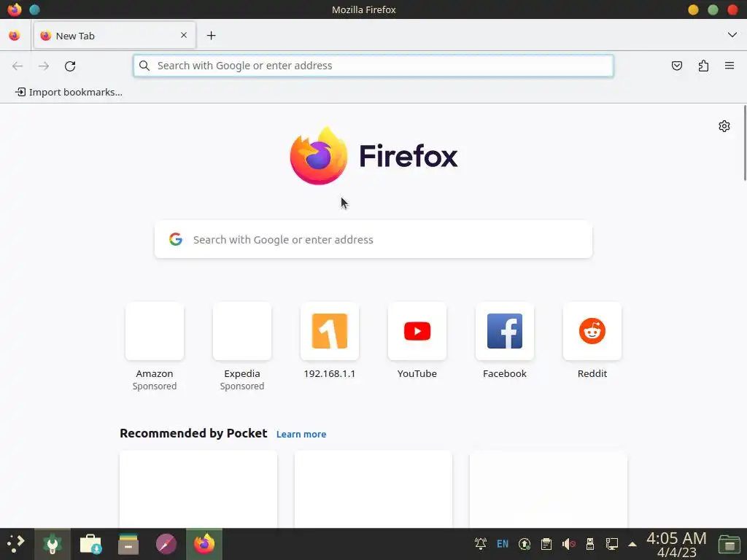Open the Extensions puzzle icon
This screenshot has height=560, width=747.
703,66
